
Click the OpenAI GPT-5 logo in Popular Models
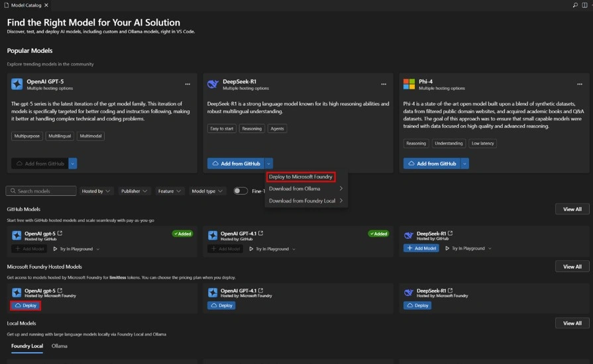[17, 84]
